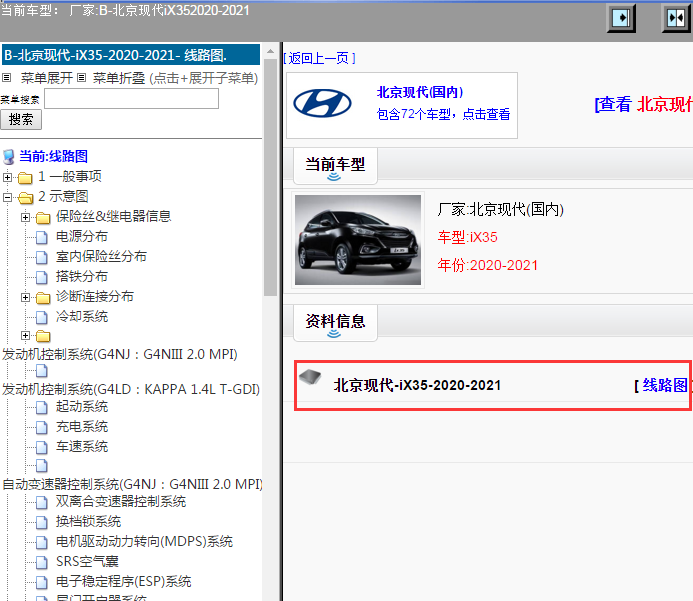Click the left panel vertical scrollbar thumb
Screen dimensions: 693x601
[x=270, y=178]
